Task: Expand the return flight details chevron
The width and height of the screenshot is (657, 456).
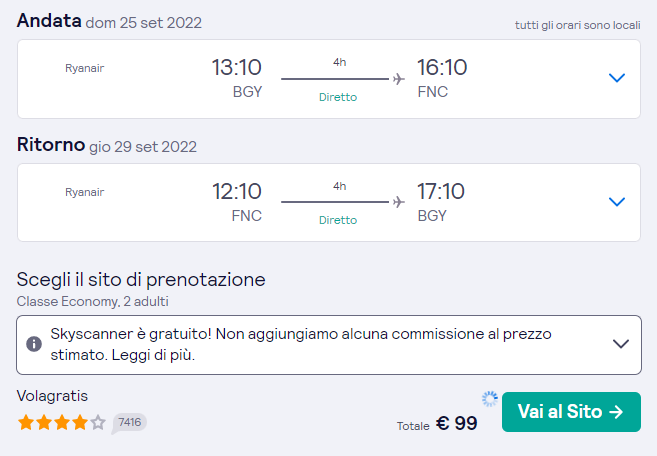Action: 617,202
